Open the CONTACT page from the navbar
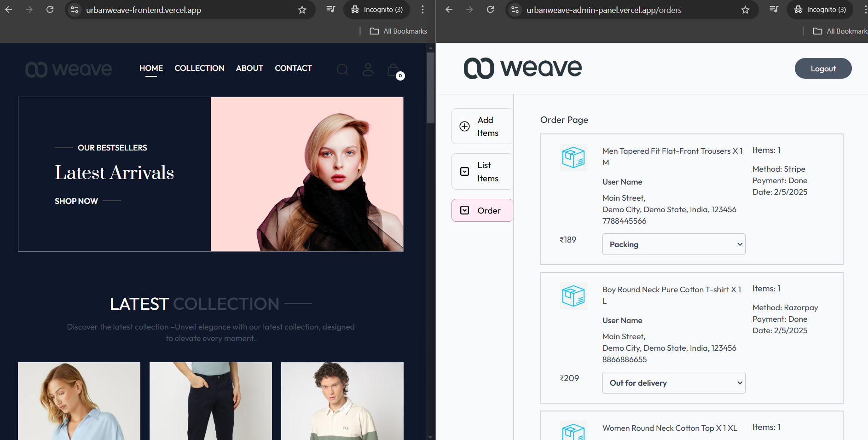 click(x=293, y=68)
